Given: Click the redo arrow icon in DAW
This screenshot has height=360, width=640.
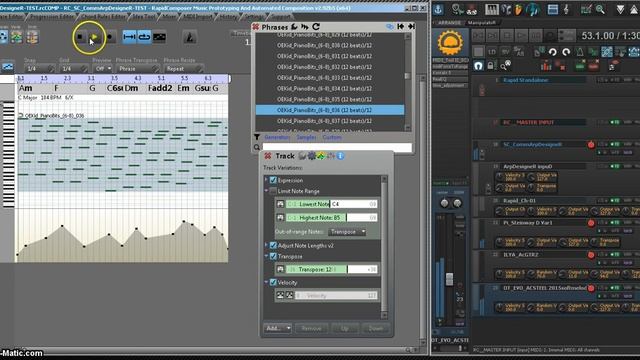Looking at the screenshot, I should pos(566,52).
